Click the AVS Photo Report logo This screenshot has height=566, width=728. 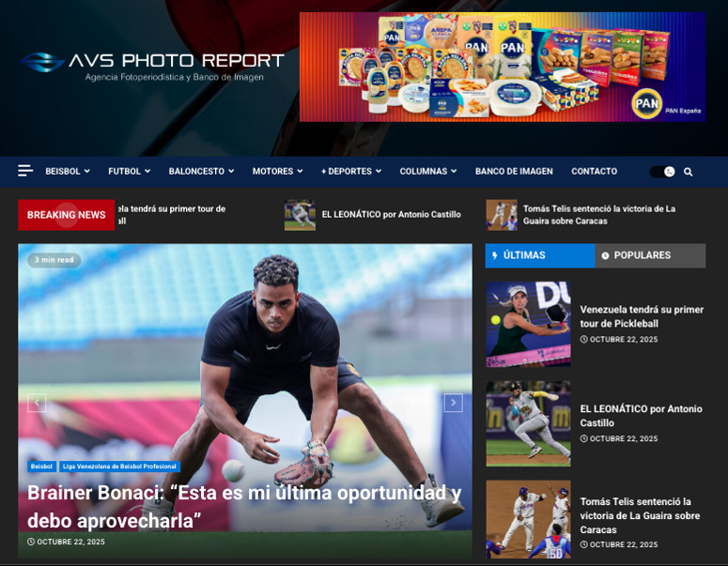coord(153,66)
